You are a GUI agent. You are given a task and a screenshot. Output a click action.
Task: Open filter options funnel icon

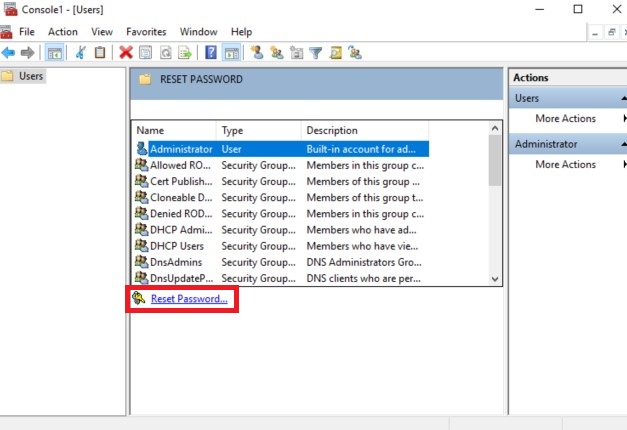coord(315,53)
